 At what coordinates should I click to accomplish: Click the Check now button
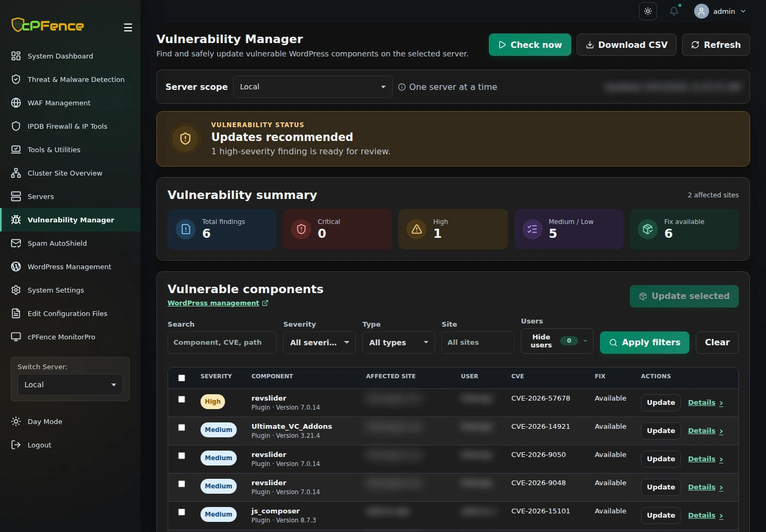[530, 45]
